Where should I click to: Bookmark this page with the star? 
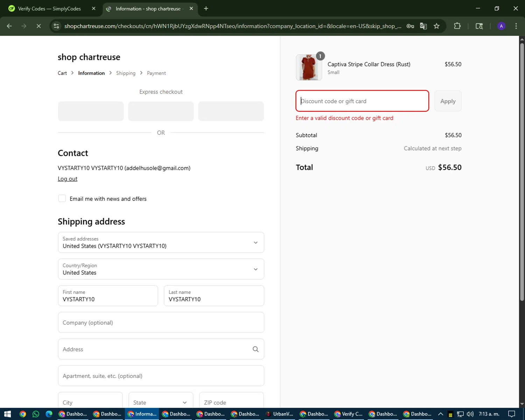click(436, 26)
